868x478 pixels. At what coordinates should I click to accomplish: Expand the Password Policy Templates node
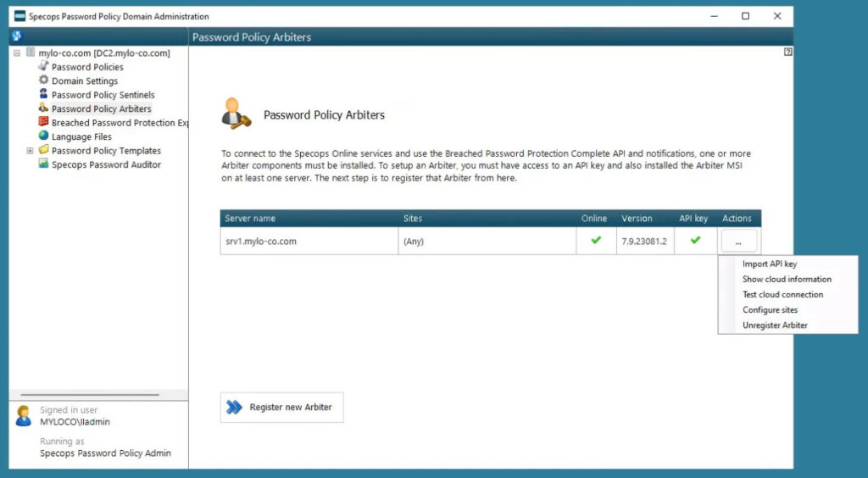pyautogui.click(x=30, y=151)
